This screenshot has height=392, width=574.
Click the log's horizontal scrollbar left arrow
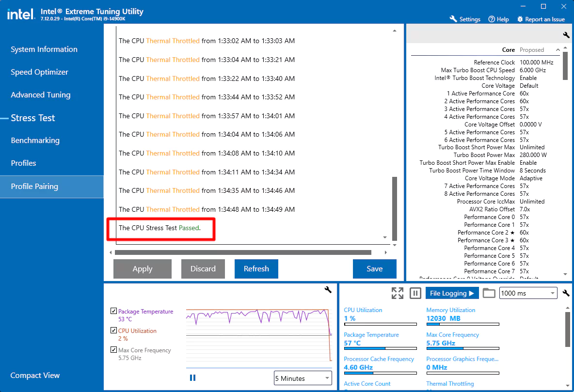click(x=111, y=252)
